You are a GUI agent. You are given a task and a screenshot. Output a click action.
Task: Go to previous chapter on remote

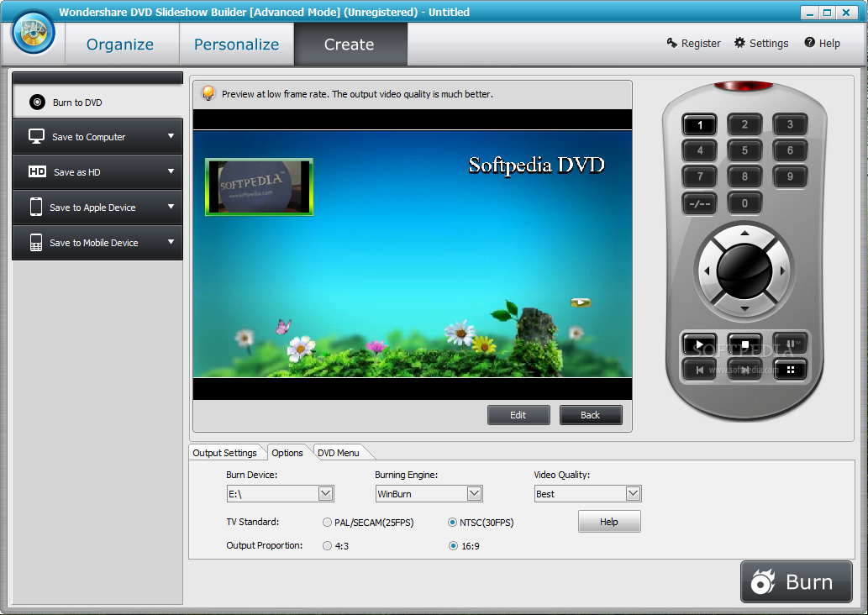point(700,370)
